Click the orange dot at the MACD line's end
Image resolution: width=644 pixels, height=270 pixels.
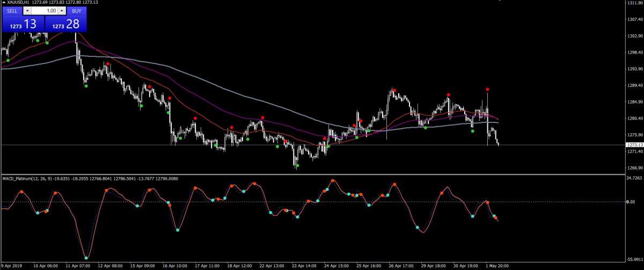[496, 218]
